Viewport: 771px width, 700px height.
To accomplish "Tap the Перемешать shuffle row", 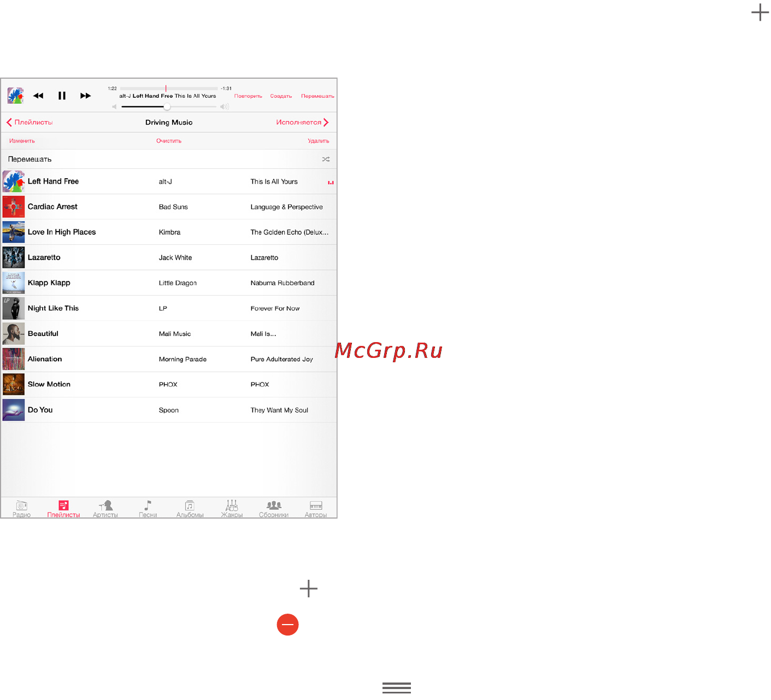I will tap(169, 159).
